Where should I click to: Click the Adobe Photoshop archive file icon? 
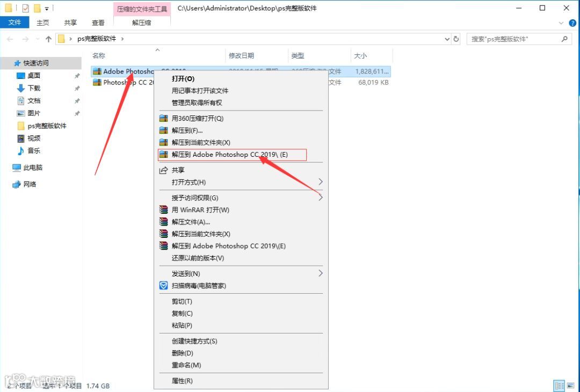point(97,71)
